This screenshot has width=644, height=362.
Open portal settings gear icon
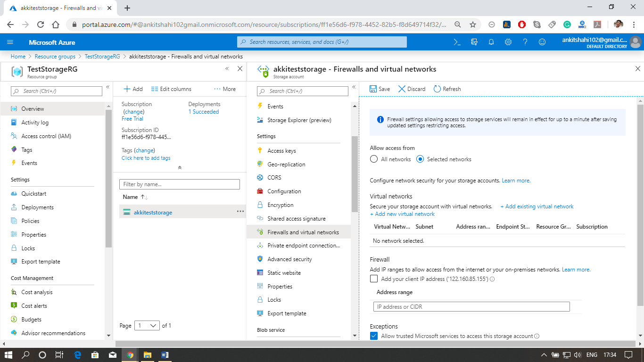508,42
